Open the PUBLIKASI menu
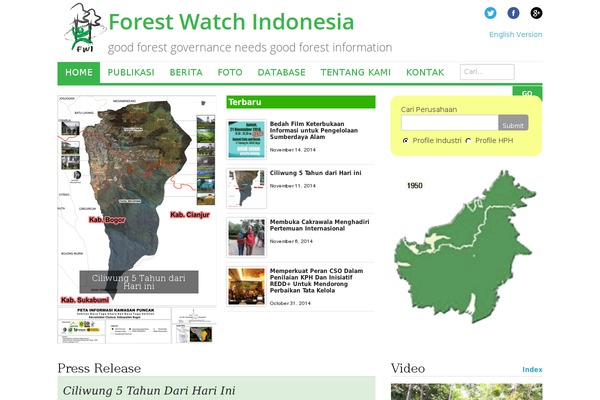 (x=131, y=72)
